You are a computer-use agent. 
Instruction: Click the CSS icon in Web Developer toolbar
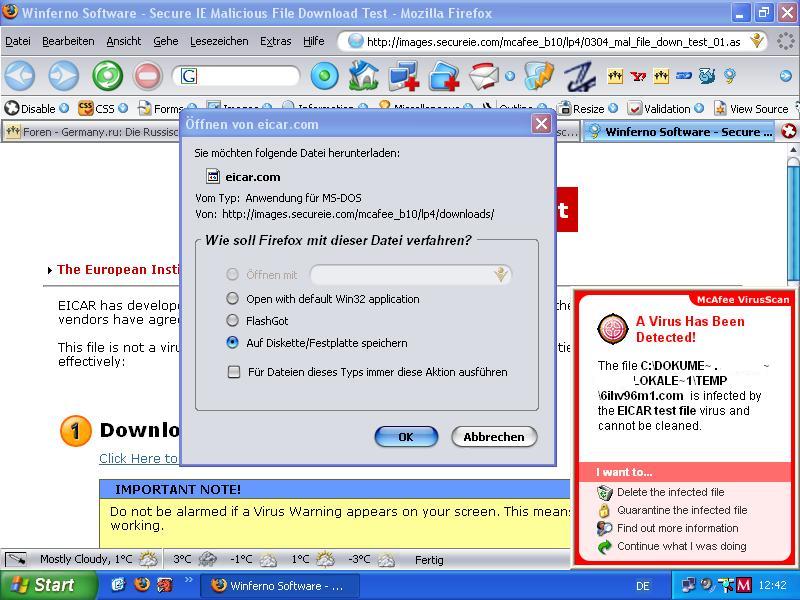pyautogui.click(x=85, y=108)
